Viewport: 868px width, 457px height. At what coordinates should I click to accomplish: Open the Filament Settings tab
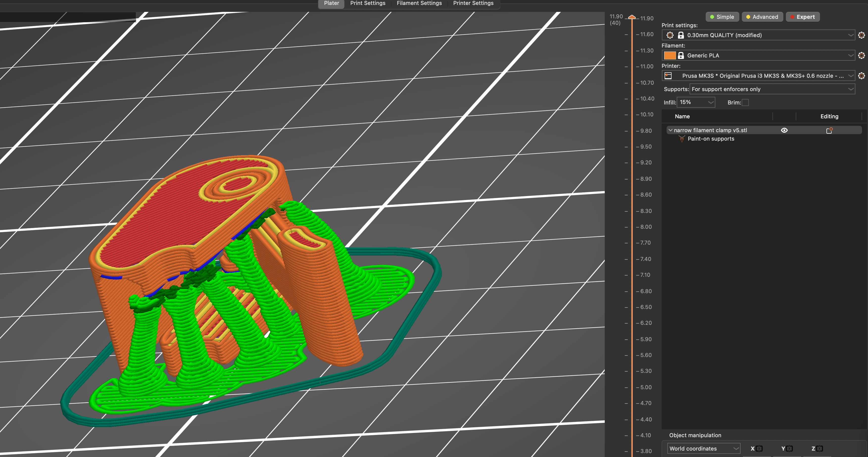[419, 3]
